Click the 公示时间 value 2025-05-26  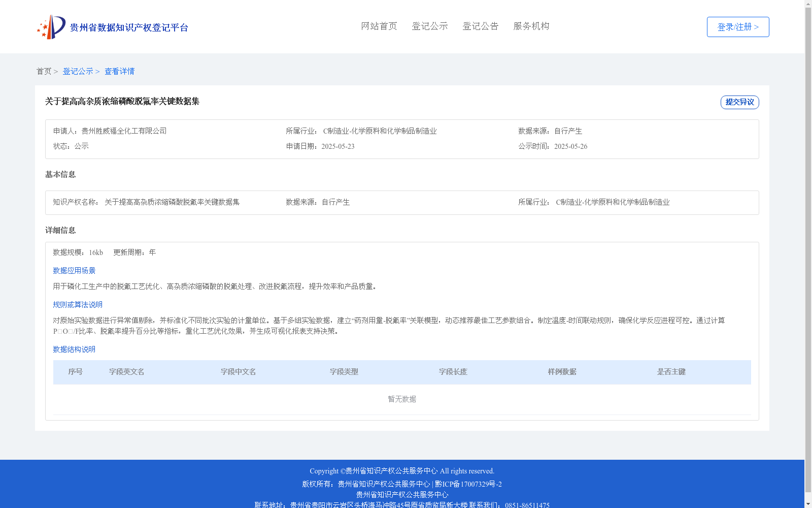570,146
